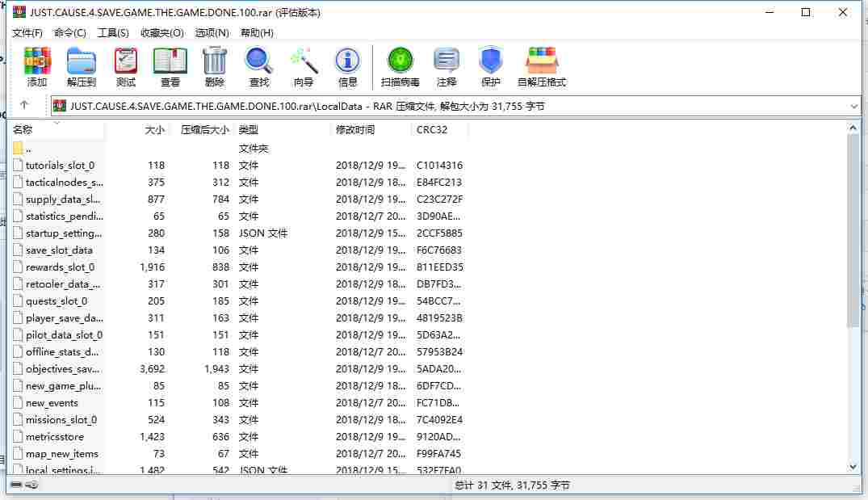Select the offline_stats_d... file name
Viewport: 868px width, 500px height.
[62, 351]
